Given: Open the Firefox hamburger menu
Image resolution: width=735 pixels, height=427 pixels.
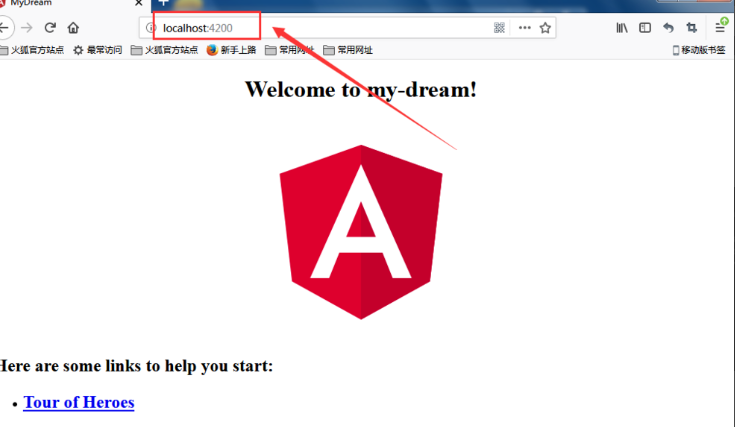Looking at the screenshot, I should point(721,27).
